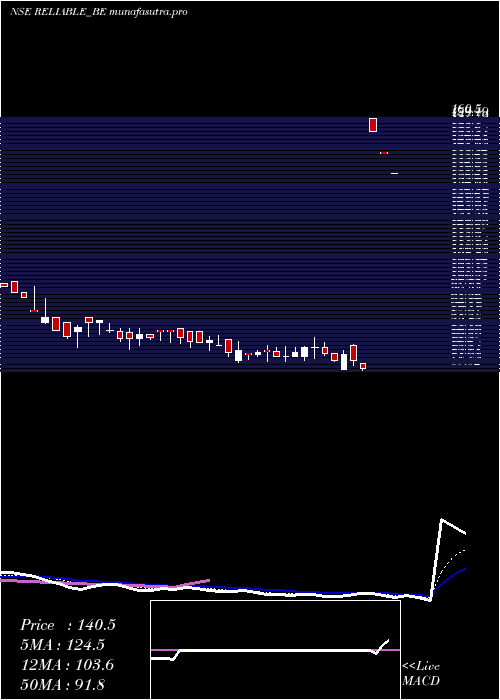Click the Price : 140.5 value
The width and height of the screenshot is (500, 700).
pos(68,625)
